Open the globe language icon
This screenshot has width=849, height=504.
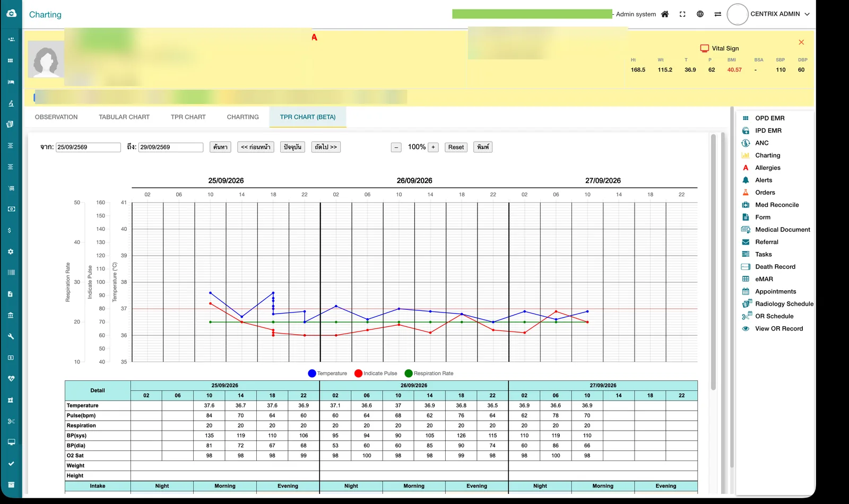pos(700,14)
